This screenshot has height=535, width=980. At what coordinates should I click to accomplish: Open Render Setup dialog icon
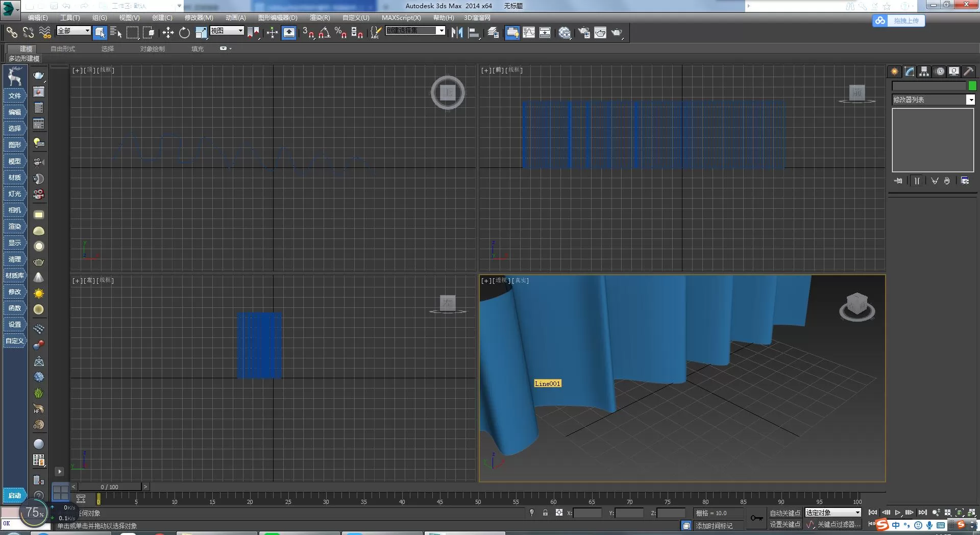[583, 33]
